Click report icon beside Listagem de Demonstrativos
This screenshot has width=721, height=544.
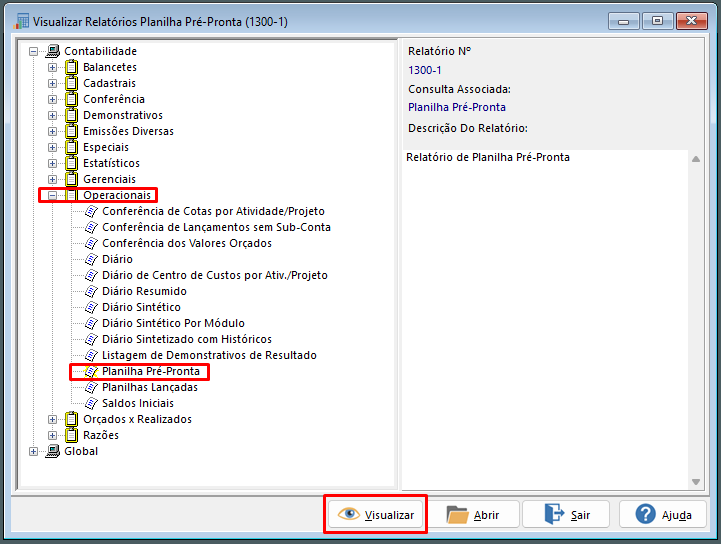click(x=92, y=355)
